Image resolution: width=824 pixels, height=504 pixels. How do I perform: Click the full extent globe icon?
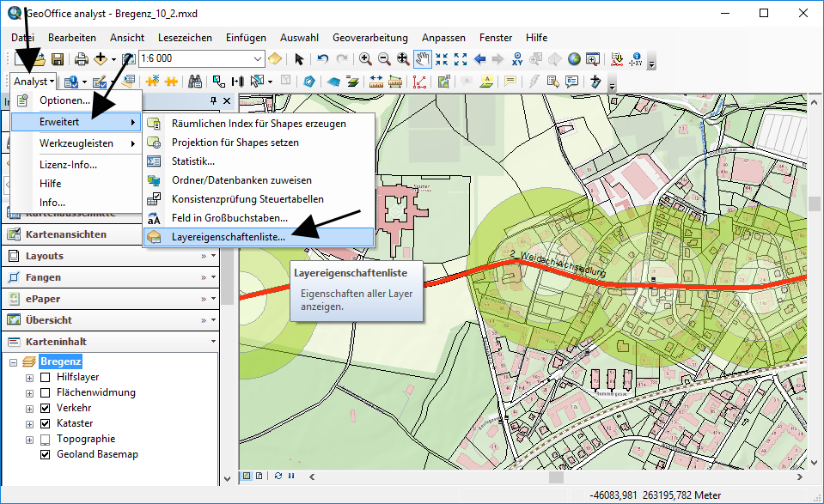573,59
